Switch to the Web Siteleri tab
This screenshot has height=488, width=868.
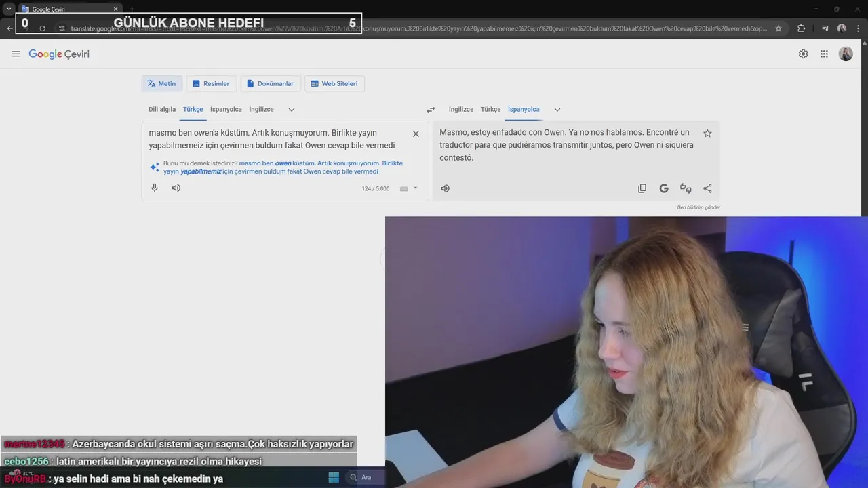[x=334, y=83]
